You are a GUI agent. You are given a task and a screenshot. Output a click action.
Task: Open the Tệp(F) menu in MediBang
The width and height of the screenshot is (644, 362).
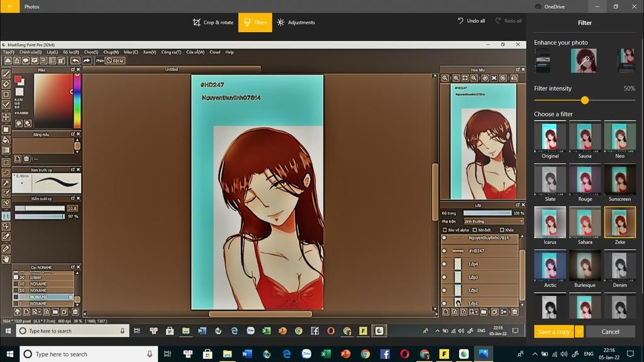pos(9,52)
